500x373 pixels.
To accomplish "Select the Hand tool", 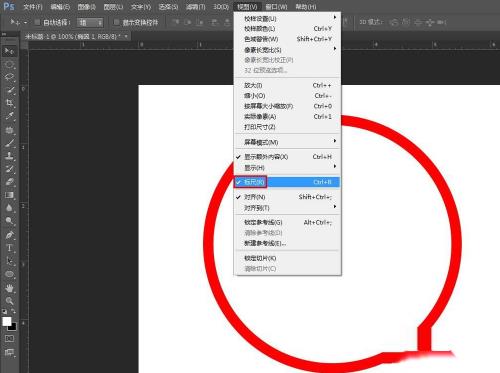I will tap(9, 288).
